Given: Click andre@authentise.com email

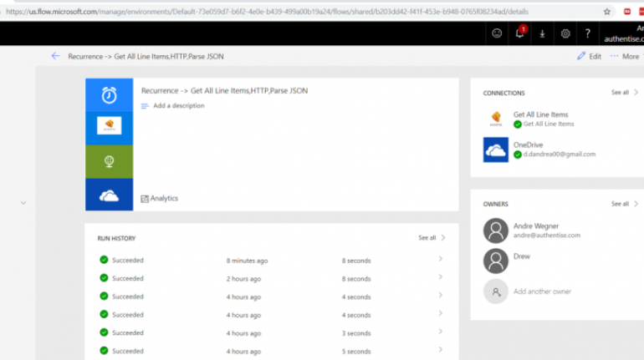Looking at the screenshot, I should (547, 236).
